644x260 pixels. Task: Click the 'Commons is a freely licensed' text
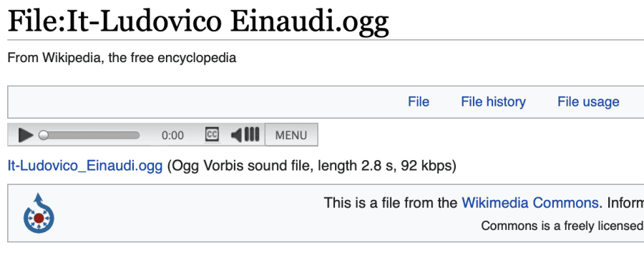tap(562, 226)
